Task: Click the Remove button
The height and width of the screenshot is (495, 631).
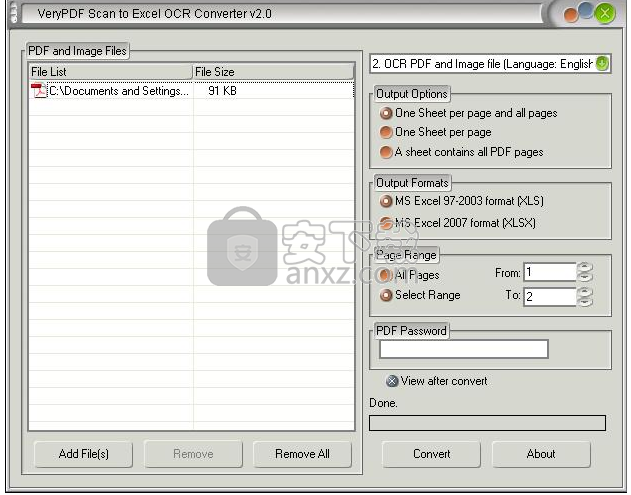Action: [193, 454]
